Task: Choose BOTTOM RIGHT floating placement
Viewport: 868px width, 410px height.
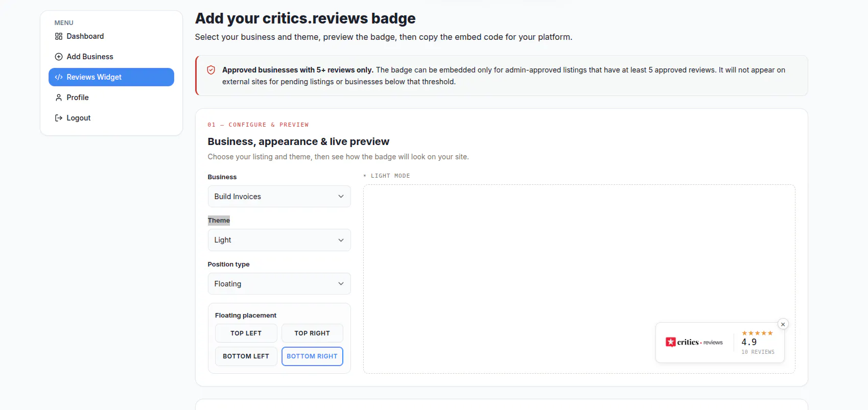Action: tap(312, 356)
